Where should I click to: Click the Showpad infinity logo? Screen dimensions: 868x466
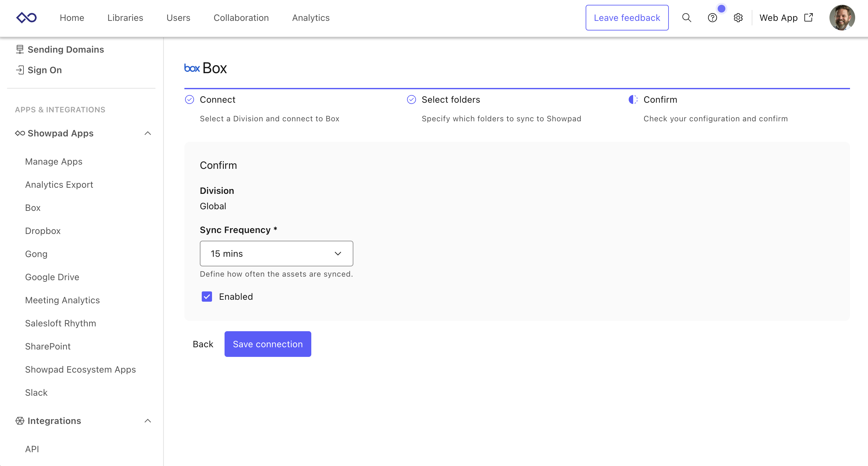click(26, 18)
